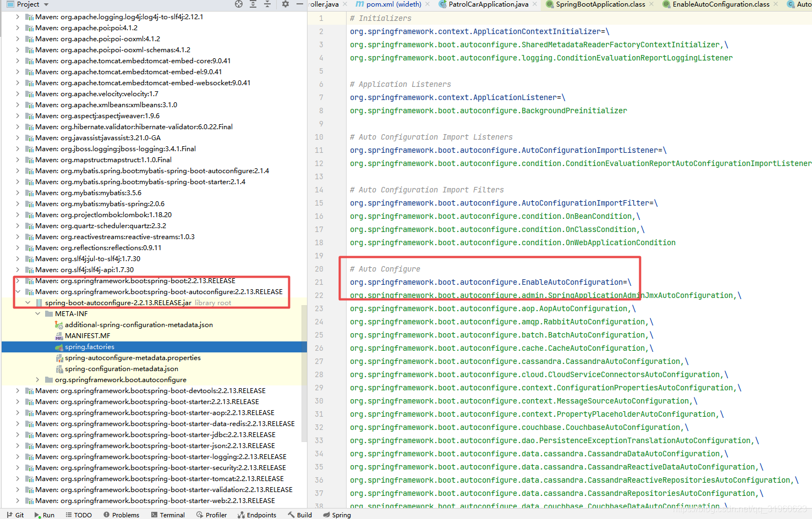Collapse spring-boot-autoconfigure Maven library node
Viewport: 812px width, 519px height.
pos(18,292)
